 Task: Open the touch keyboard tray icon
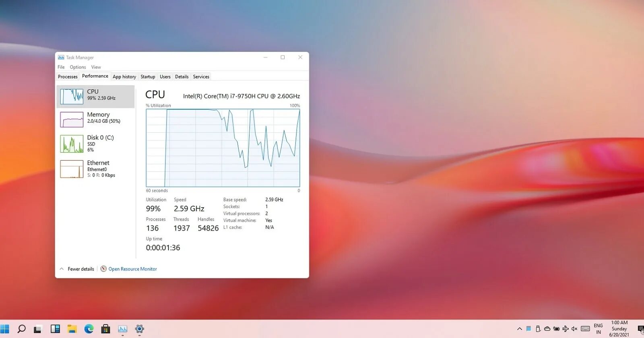click(586, 329)
